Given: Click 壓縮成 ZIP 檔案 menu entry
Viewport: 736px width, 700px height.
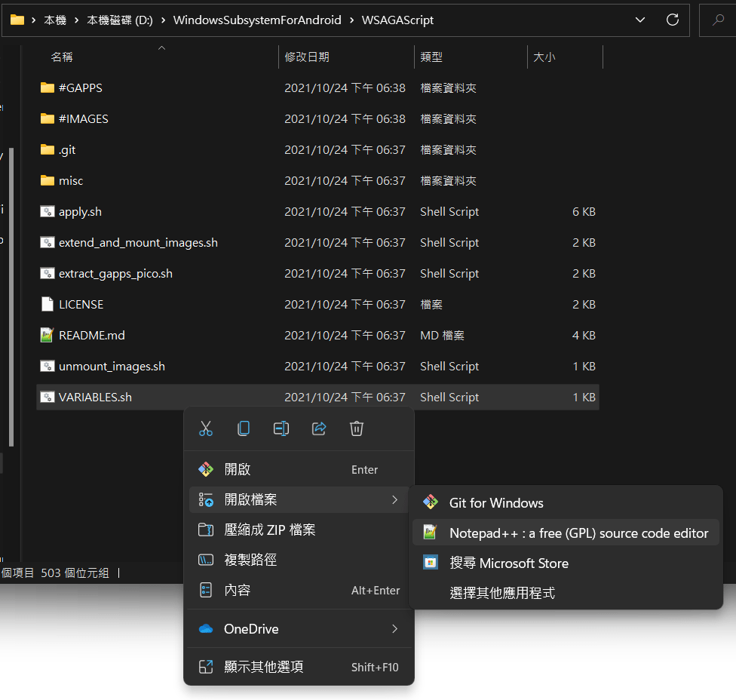Looking at the screenshot, I should [270, 530].
